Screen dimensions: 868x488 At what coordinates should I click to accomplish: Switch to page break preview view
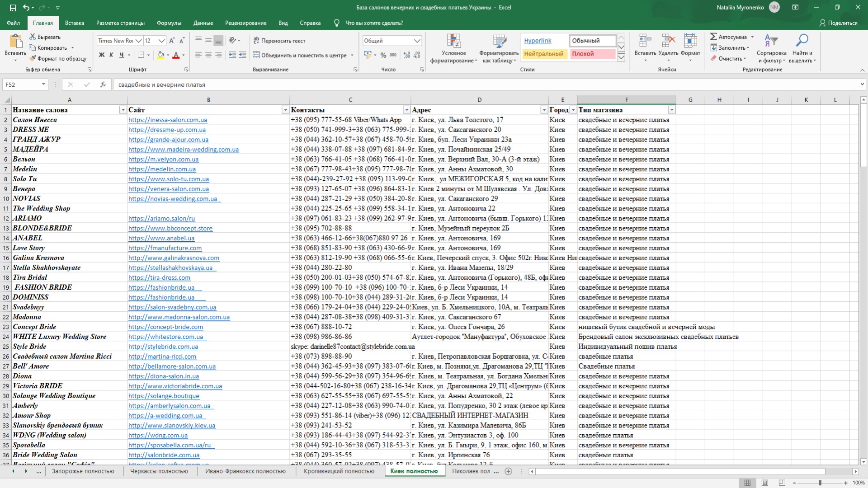pyautogui.click(x=782, y=483)
